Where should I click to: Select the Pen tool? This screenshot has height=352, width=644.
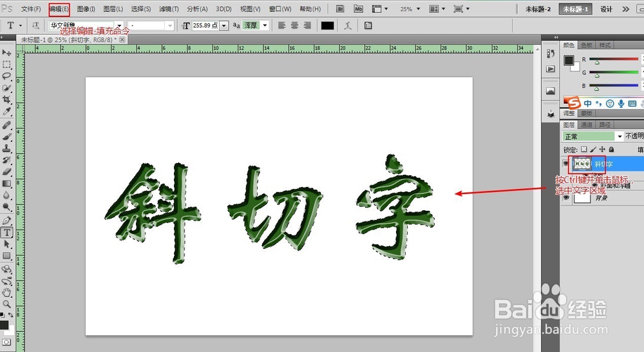(6, 221)
